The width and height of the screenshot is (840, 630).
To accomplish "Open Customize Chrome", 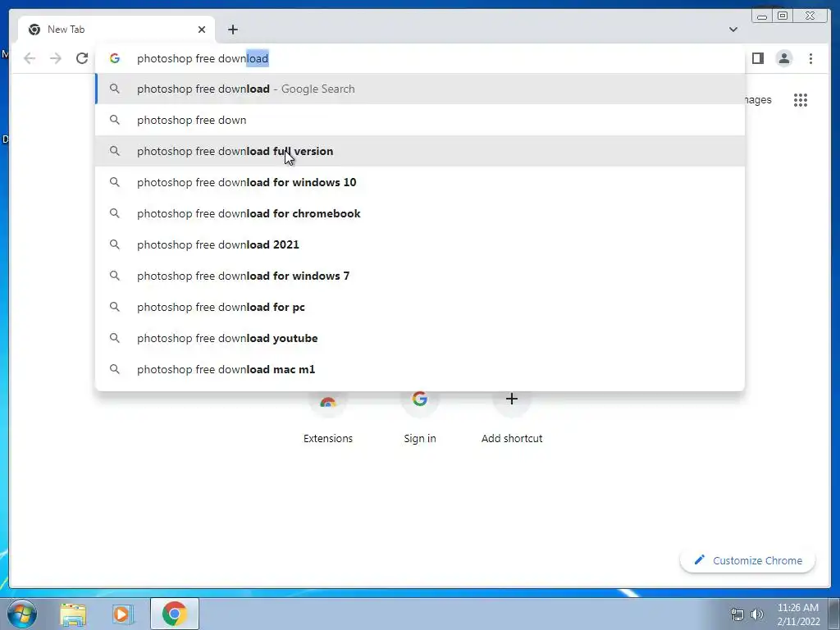I will click(x=748, y=560).
